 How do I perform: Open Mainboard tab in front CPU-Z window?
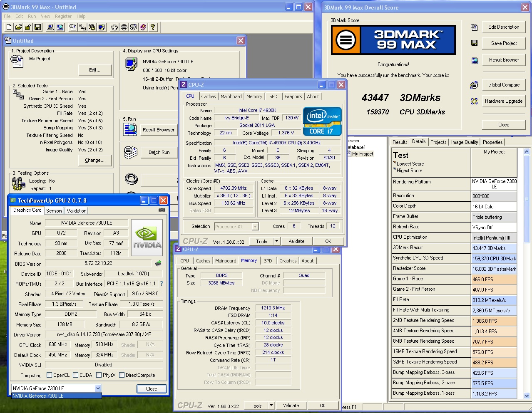pyautogui.click(x=231, y=96)
